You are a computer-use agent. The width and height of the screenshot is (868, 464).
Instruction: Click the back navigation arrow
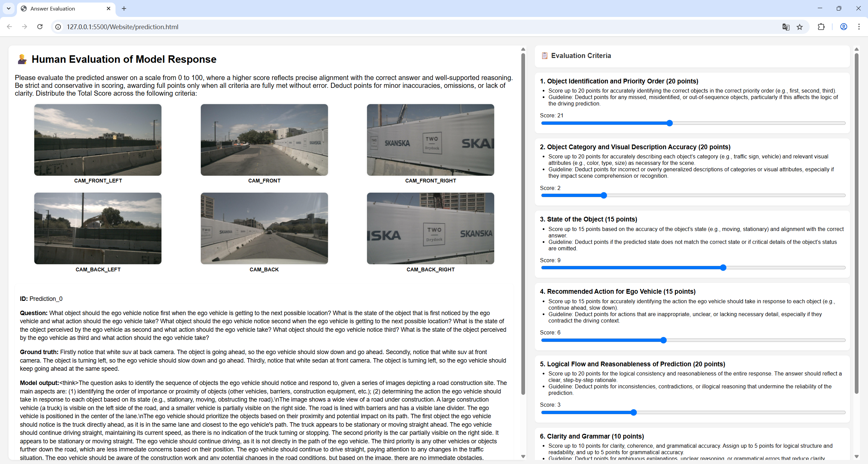[x=9, y=27]
